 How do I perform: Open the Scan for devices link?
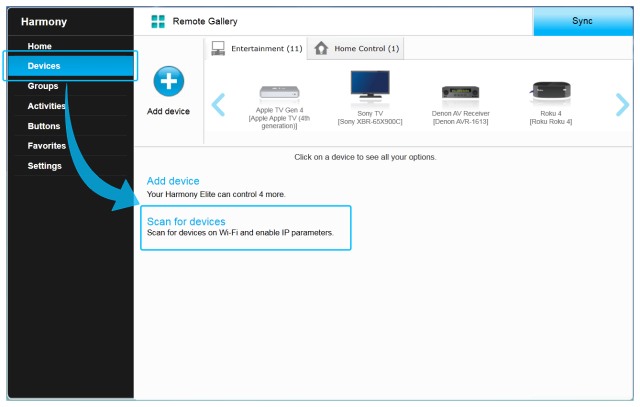coord(186,222)
